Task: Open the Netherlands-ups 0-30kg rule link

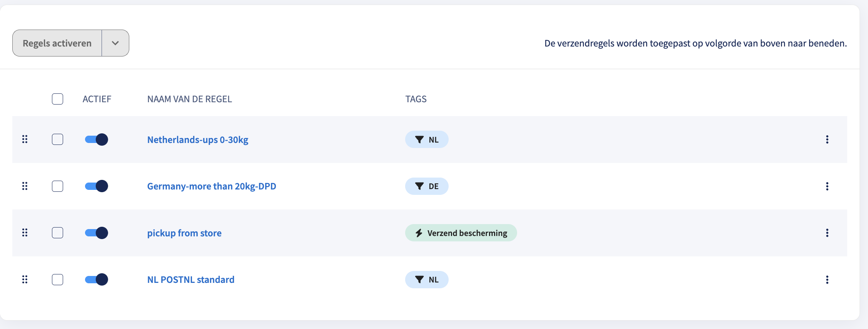Action: 198,140
